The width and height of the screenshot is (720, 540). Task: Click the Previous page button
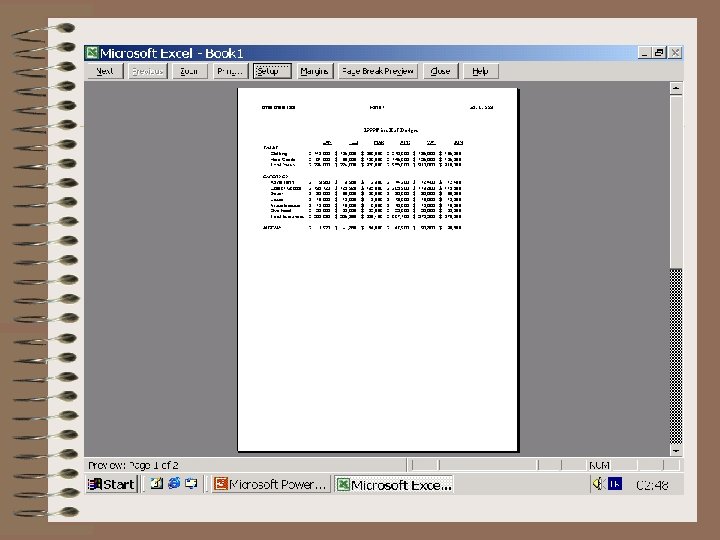[148, 71]
